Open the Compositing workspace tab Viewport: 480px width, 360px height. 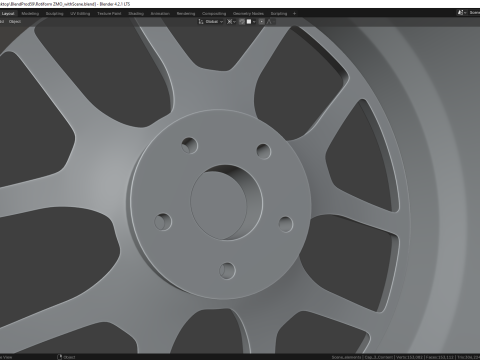pyautogui.click(x=214, y=14)
